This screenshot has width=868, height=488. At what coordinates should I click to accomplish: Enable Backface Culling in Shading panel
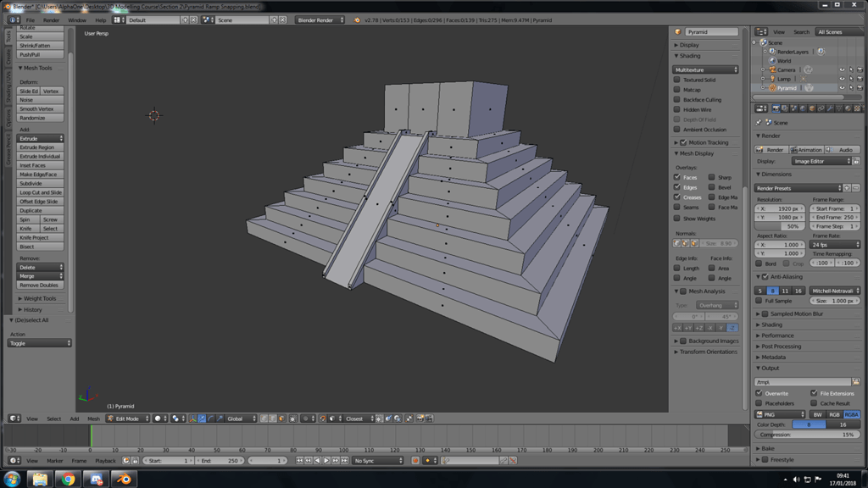(x=678, y=98)
